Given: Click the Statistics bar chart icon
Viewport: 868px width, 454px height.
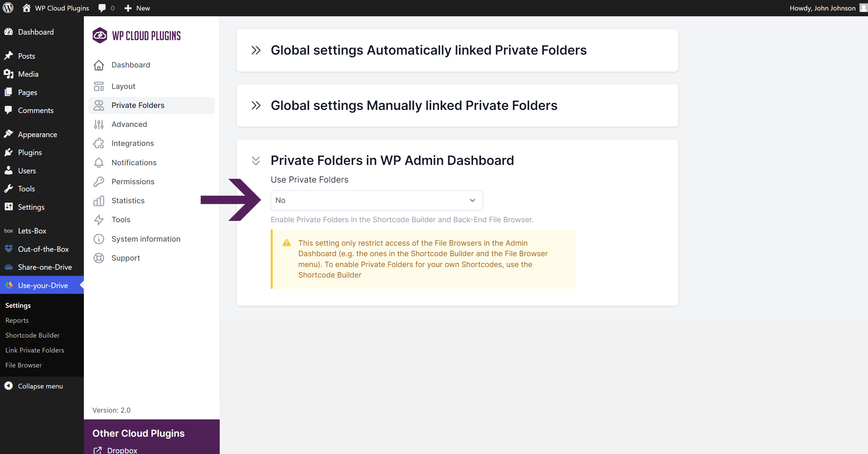Looking at the screenshot, I should click(x=99, y=201).
